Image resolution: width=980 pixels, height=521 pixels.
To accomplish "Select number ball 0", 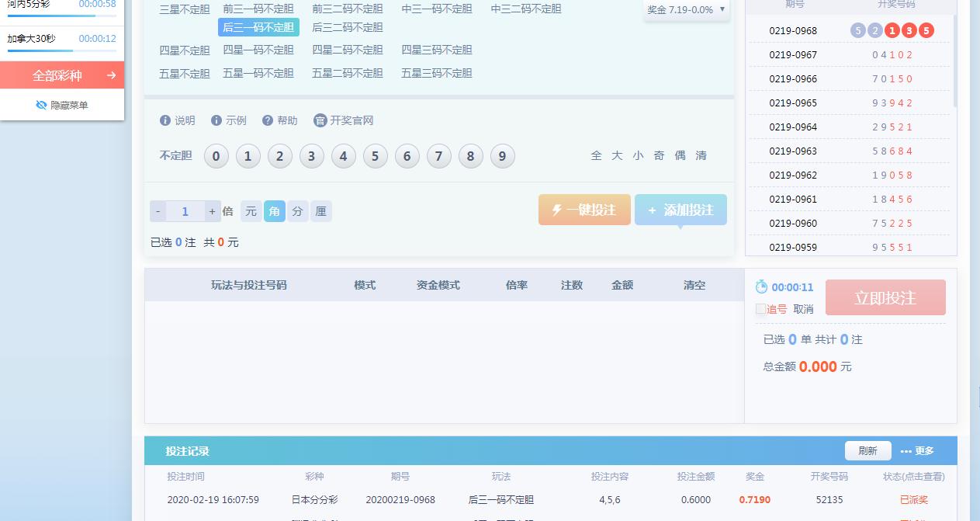I will coord(216,156).
